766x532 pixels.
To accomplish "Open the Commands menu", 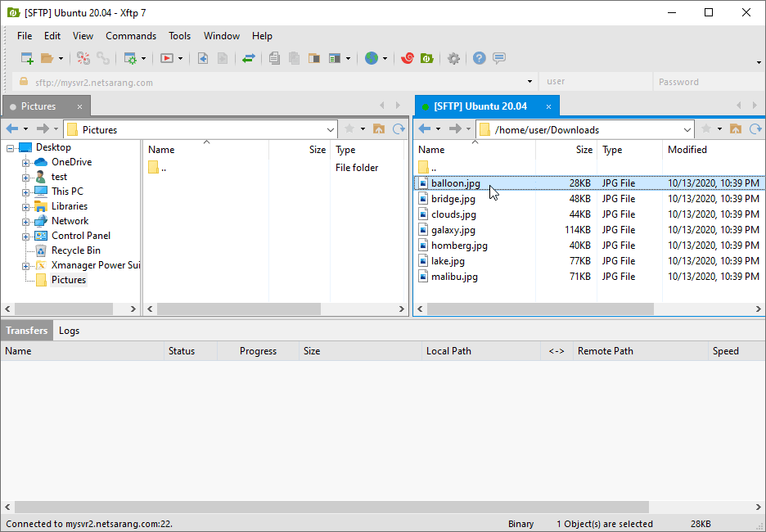I will (131, 36).
